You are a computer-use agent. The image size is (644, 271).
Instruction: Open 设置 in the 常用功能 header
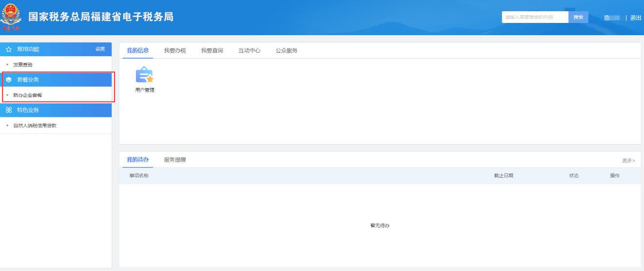pyautogui.click(x=100, y=49)
